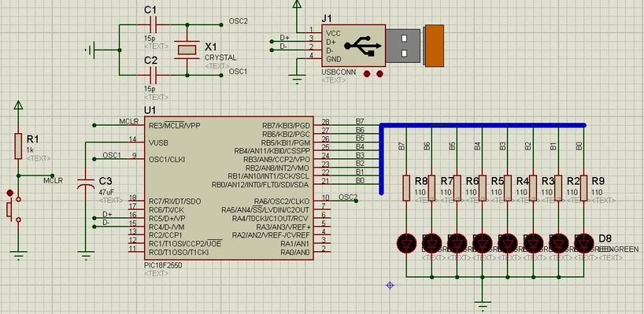Screen dimensions: 644x314
Task: Click the B3 wire label near pin 24
Action: 360,154
